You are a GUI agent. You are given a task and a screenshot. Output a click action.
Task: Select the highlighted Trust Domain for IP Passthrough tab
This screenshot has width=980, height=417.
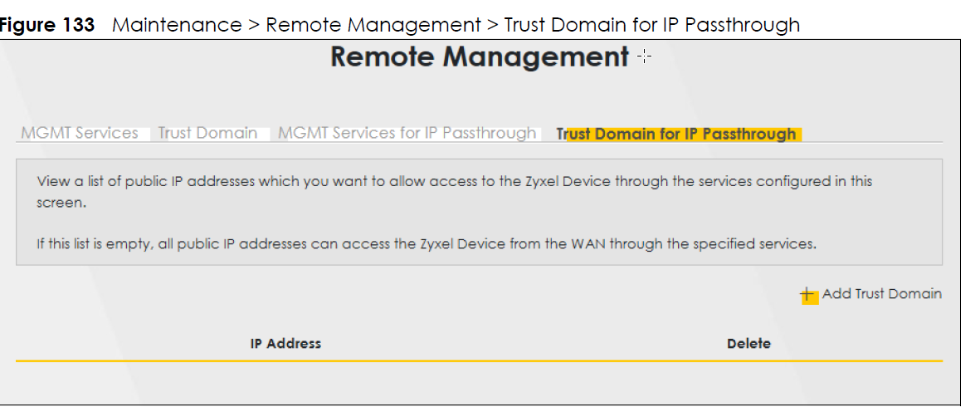(x=676, y=134)
